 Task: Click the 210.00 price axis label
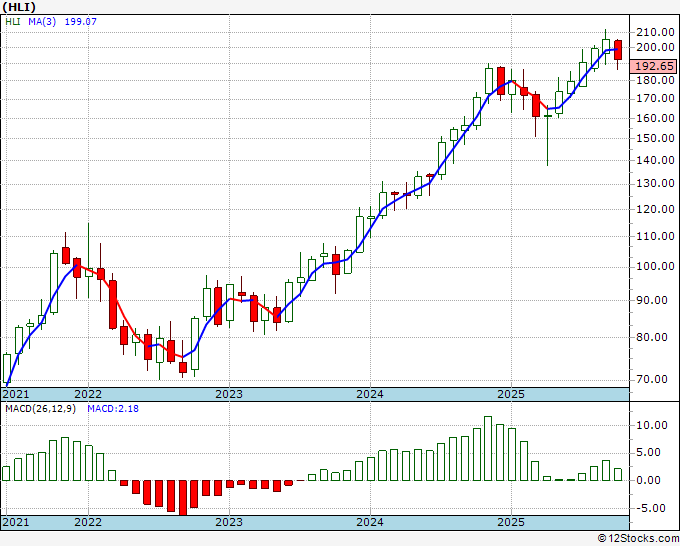tap(655, 32)
